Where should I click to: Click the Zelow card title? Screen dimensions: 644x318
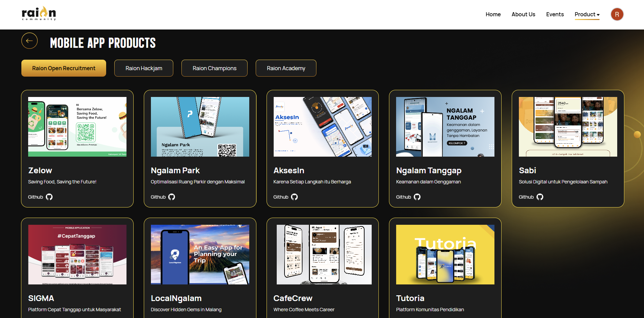(40, 171)
